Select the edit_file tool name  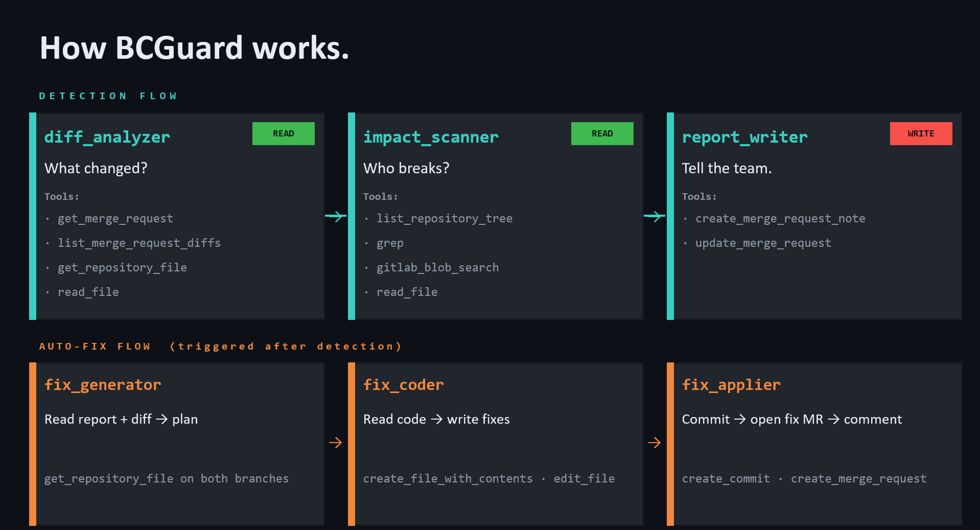585,479
